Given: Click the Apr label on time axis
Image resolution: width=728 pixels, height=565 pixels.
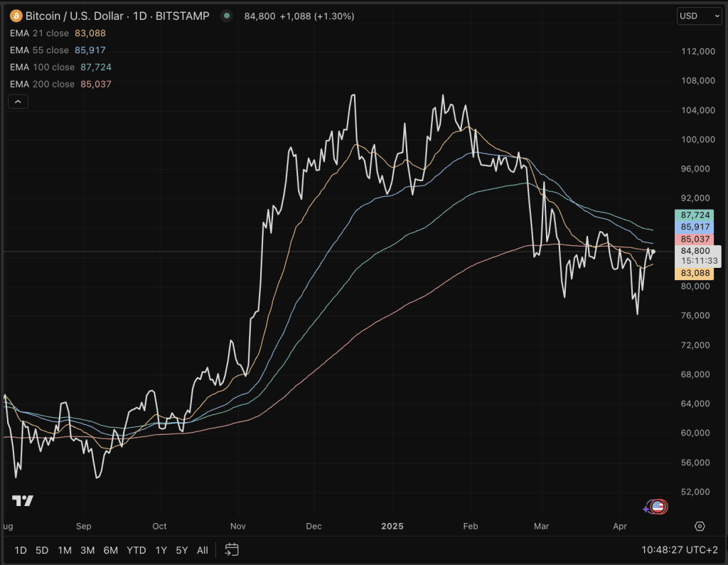Looking at the screenshot, I should pyautogui.click(x=620, y=526).
